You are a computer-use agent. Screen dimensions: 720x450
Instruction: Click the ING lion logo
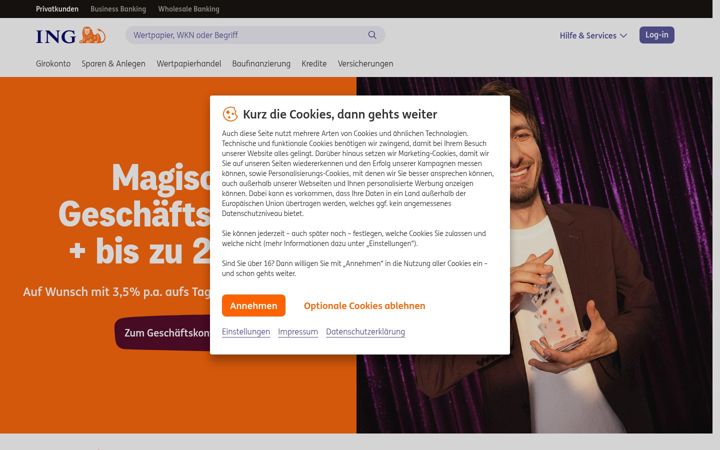point(71,35)
